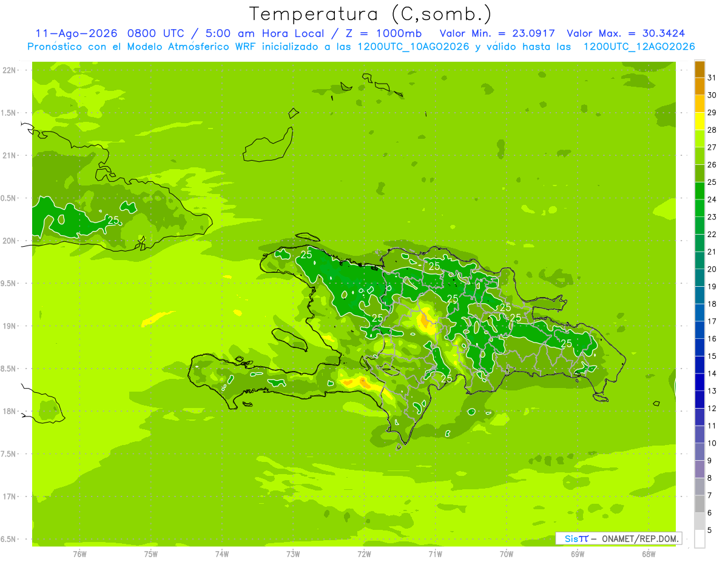
Task: Select the '1200UTC_12AGO2026' valid-until timestamp
Action: click(639, 47)
